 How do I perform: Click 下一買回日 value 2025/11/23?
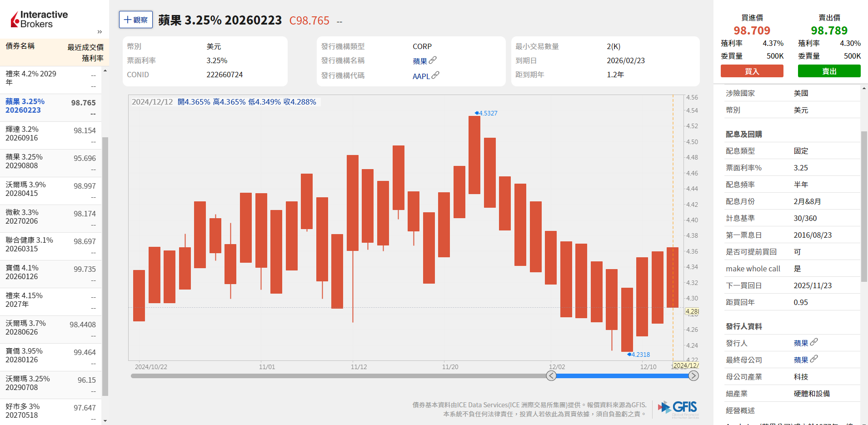click(813, 285)
